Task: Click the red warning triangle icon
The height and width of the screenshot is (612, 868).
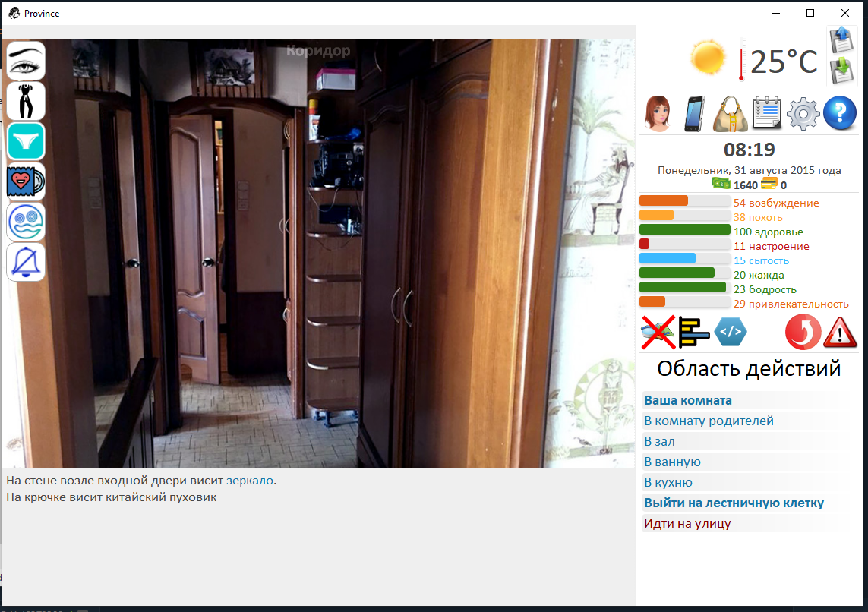Action: pos(841,332)
